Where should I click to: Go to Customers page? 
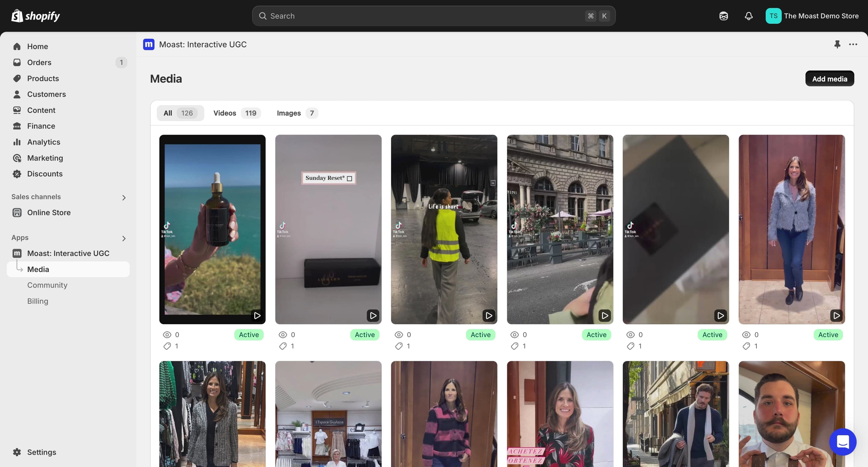pyautogui.click(x=47, y=94)
